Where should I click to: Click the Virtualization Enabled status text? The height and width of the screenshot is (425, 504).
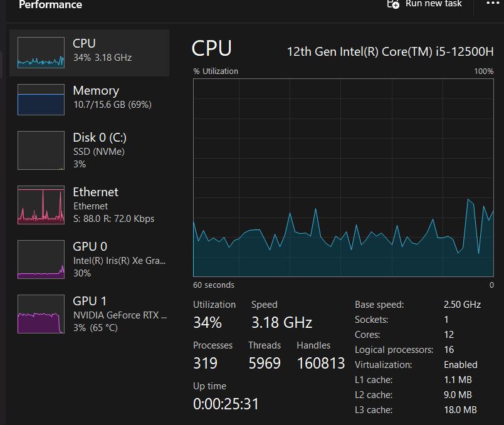point(460,365)
